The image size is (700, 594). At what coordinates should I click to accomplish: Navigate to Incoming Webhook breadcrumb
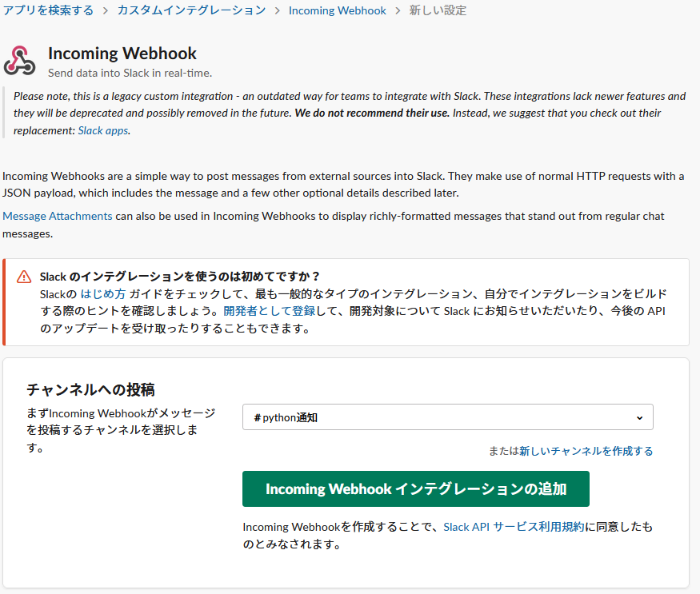[x=337, y=10]
